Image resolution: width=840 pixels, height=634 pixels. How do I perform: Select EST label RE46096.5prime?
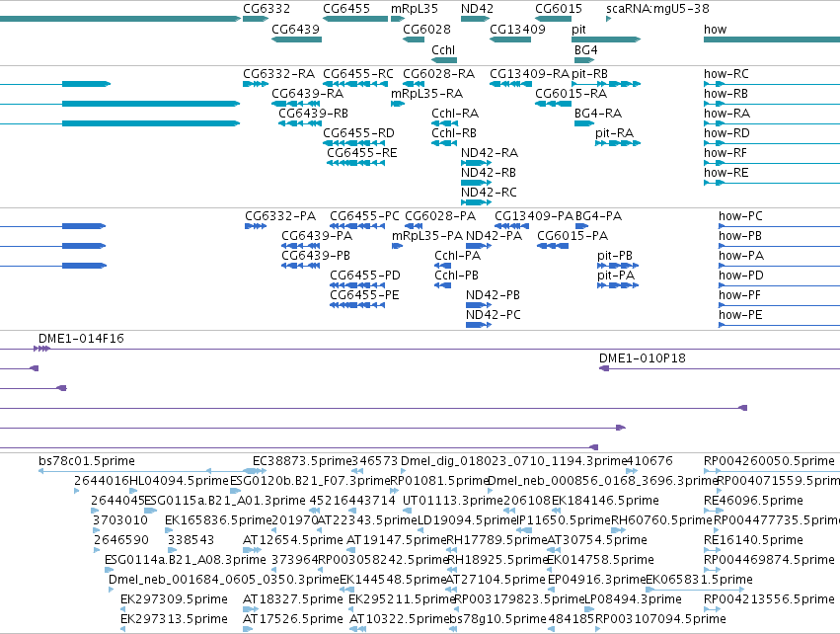pos(753,501)
